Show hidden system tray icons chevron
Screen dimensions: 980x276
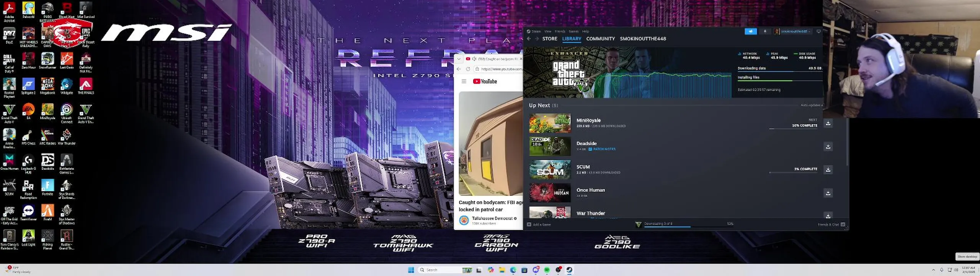(933, 270)
